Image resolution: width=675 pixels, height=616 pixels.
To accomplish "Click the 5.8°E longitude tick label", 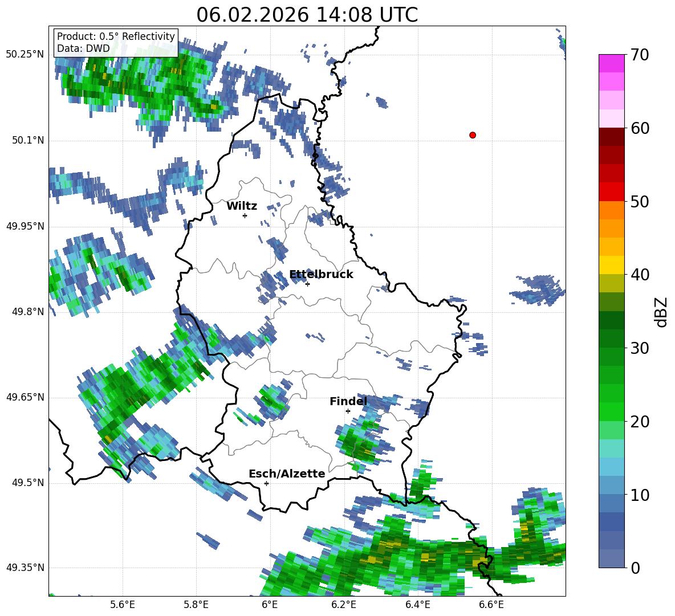I will click(x=196, y=605).
